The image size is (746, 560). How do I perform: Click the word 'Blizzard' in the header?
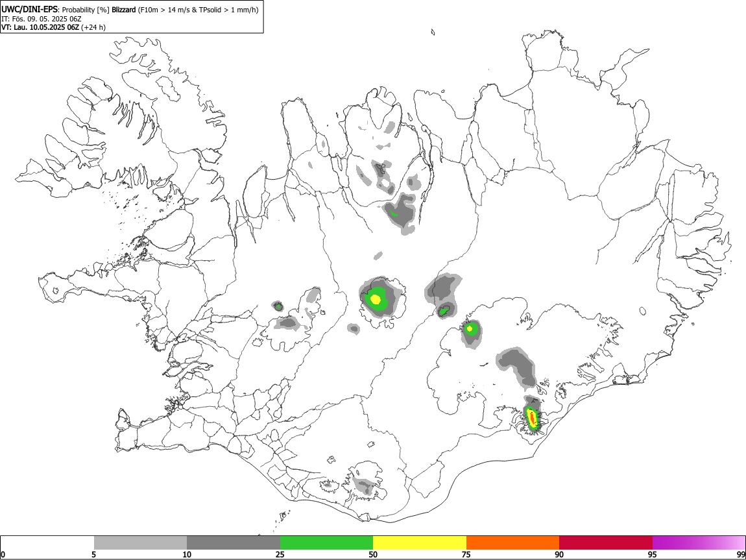(x=124, y=10)
